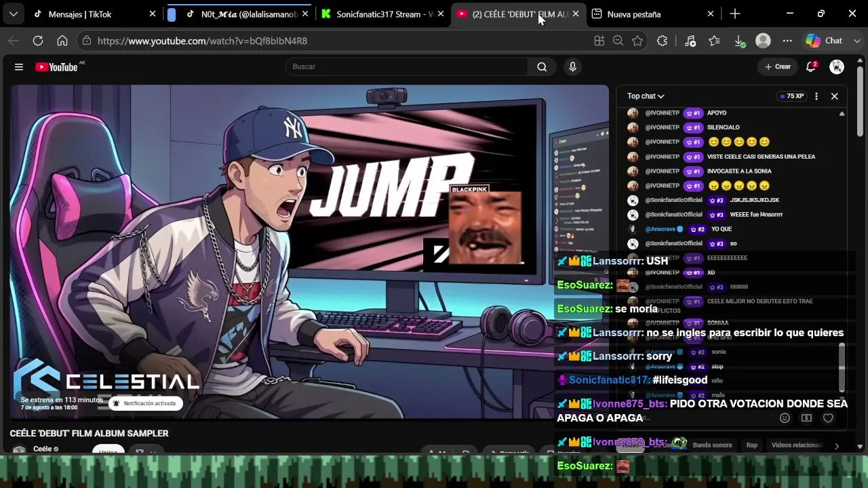Open the YouTube guide hamburger menu

[19, 66]
